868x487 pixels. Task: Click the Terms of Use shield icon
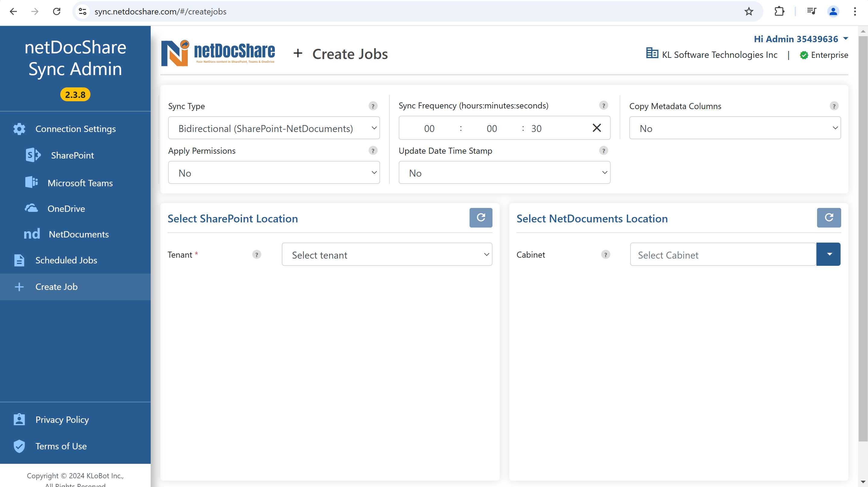pos(19,446)
